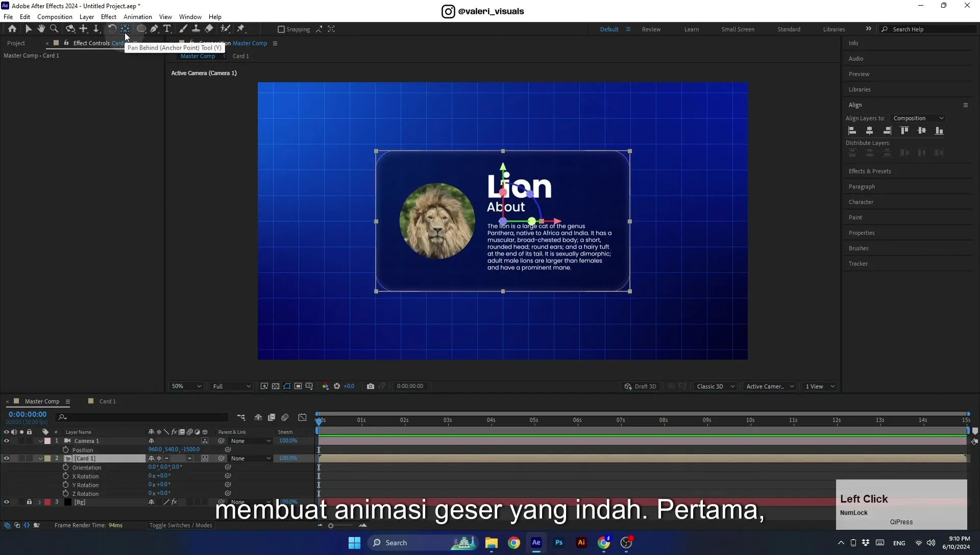Select the Brush tool
The image size is (980, 555).
tap(183, 29)
